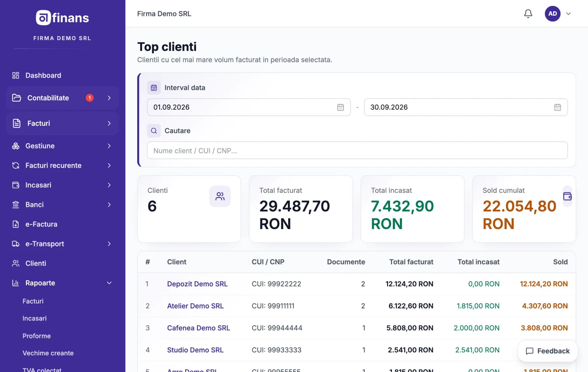This screenshot has width=588, height=372.
Task: Open Atelier Demo SRL client link
Action: 195,306
